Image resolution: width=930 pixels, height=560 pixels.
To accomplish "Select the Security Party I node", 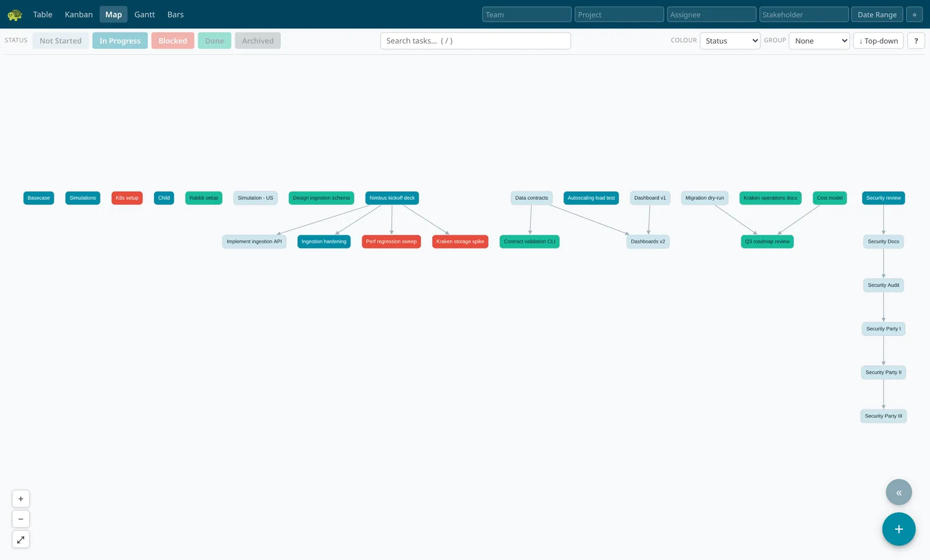I will [884, 329].
